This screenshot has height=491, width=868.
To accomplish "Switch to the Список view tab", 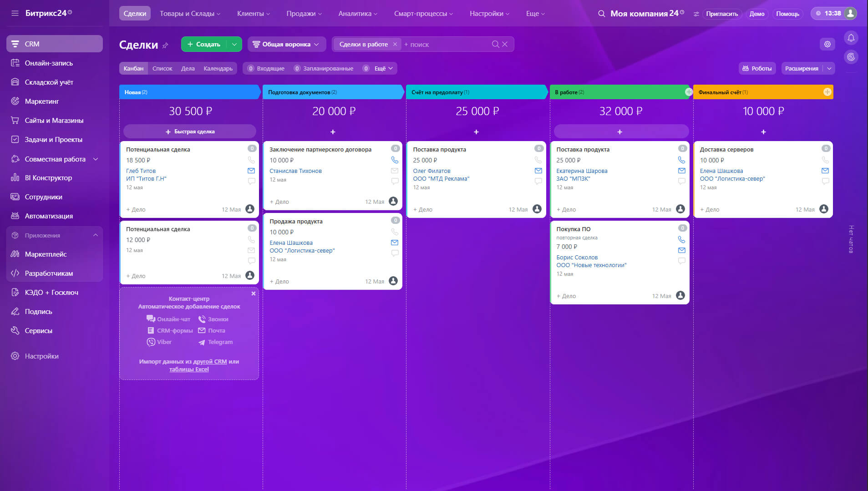I will (162, 68).
